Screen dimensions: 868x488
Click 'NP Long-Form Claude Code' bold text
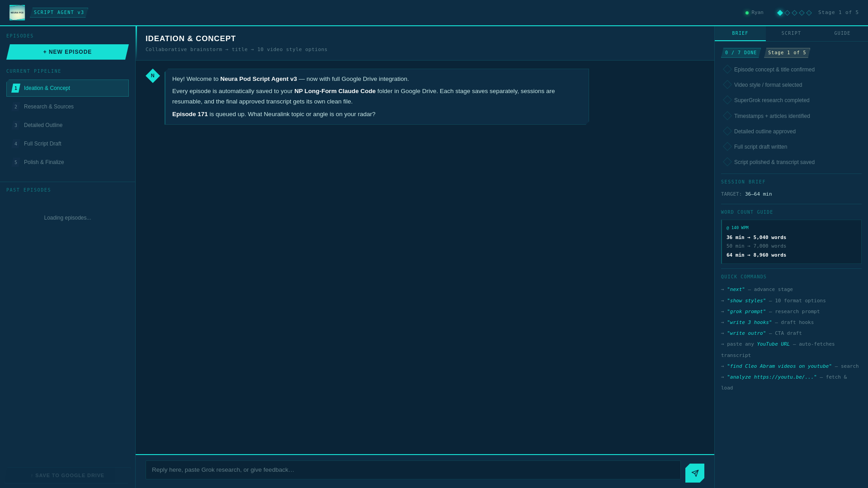335,91
